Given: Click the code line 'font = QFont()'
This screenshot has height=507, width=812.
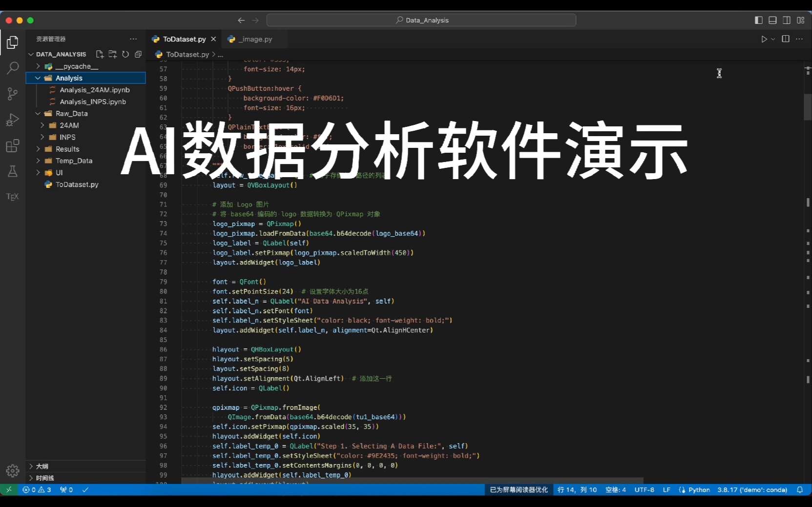Looking at the screenshot, I should coord(239,282).
